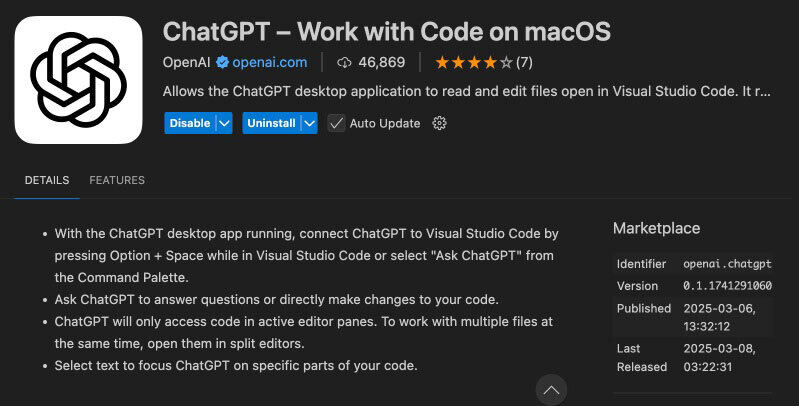Switch to the DETAILS tab
This screenshot has width=799, height=406.
(x=47, y=180)
